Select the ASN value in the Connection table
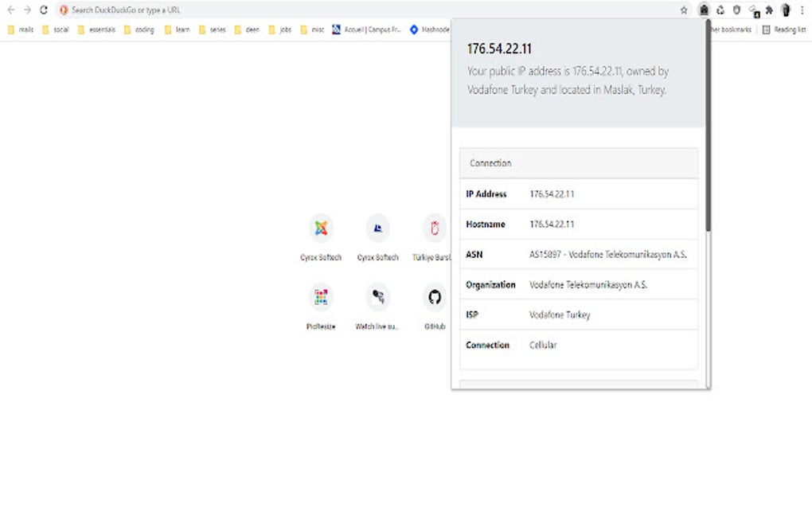 pyautogui.click(x=607, y=254)
